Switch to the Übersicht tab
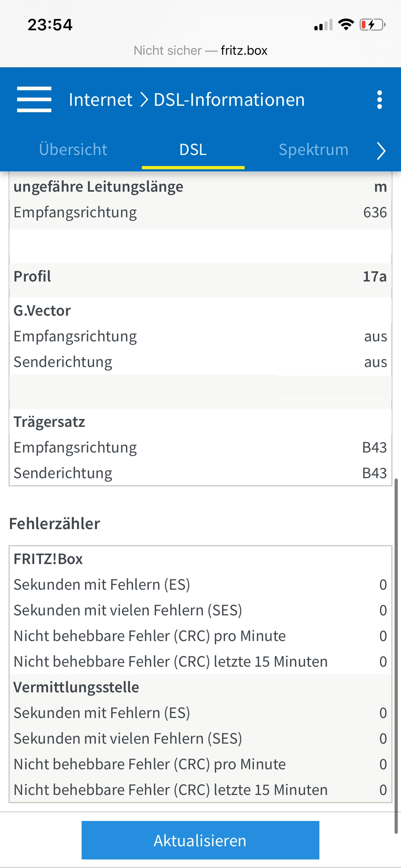This screenshot has height=868, width=401. [73, 150]
